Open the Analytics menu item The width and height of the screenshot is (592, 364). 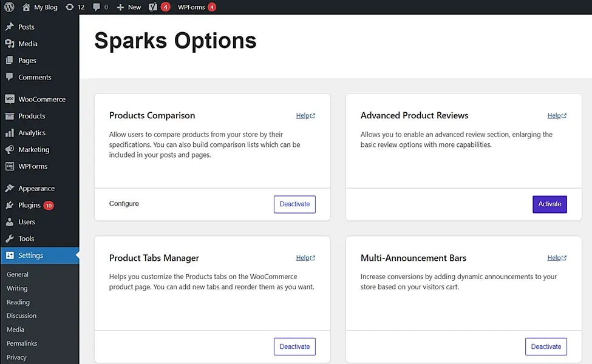(32, 133)
